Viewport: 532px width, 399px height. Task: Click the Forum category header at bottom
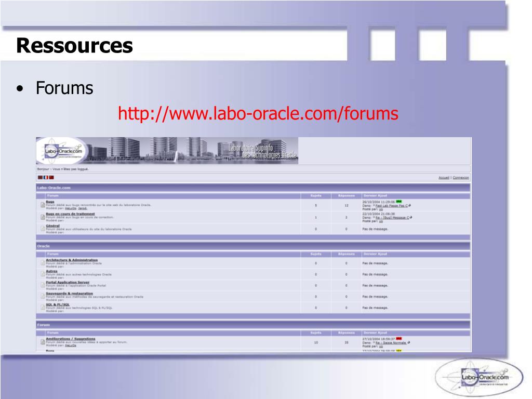point(253,325)
